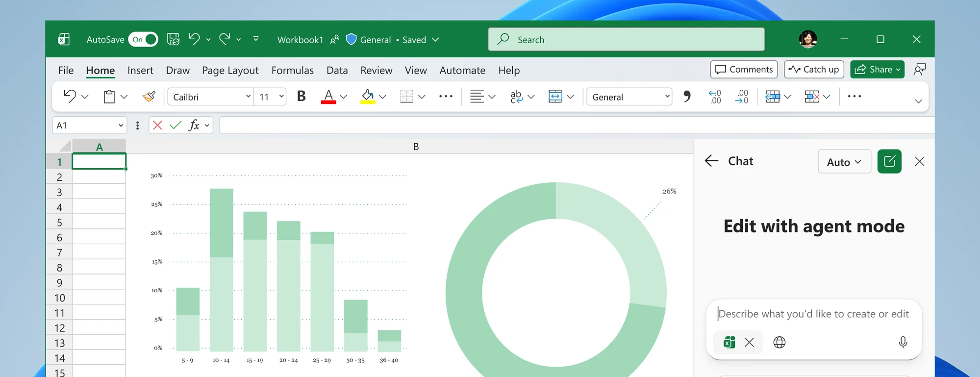Switch to the Formulas tab
Screen dimensions: 980x377
[x=293, y=70]
